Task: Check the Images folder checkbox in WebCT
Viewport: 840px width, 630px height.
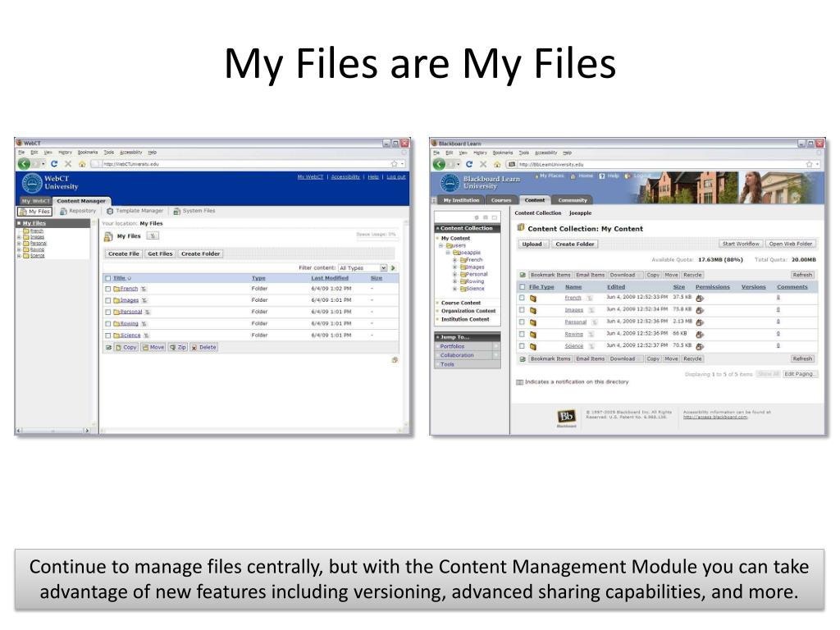Action: point(108,300)
